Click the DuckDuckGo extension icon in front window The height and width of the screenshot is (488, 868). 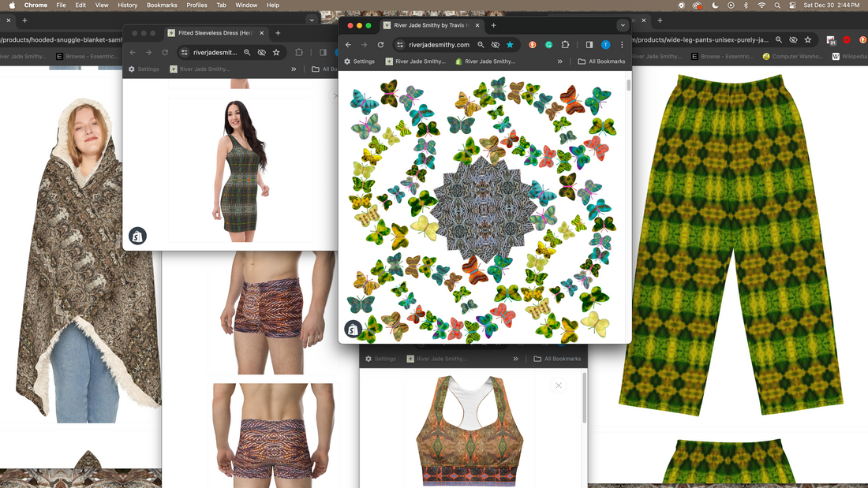pos(533,45)
